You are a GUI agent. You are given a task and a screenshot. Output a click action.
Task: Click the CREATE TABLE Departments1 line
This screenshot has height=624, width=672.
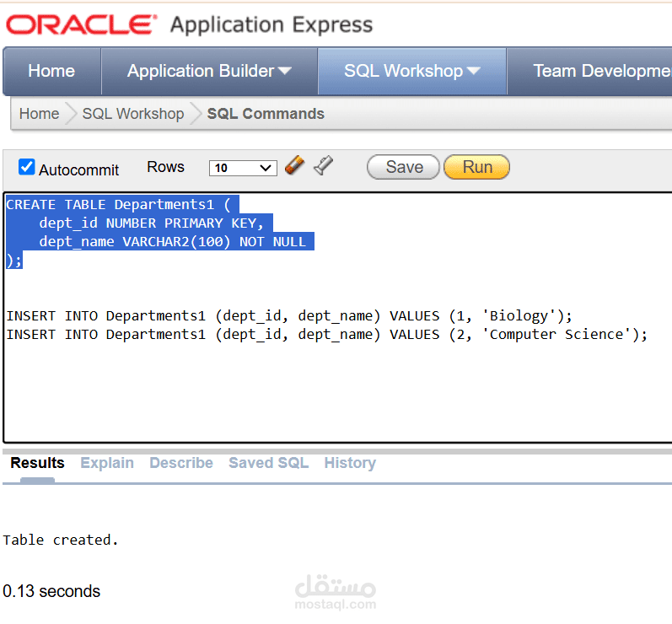click(118, 204)
